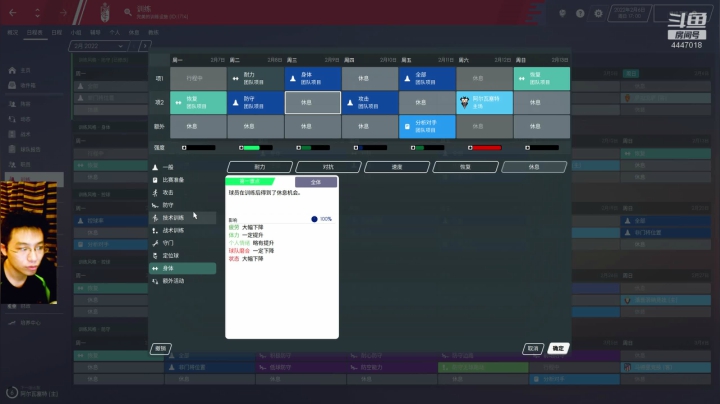Switch to the 休息 rest tab
The width and height of the screenshot is (720, 404).
point(134,33)
